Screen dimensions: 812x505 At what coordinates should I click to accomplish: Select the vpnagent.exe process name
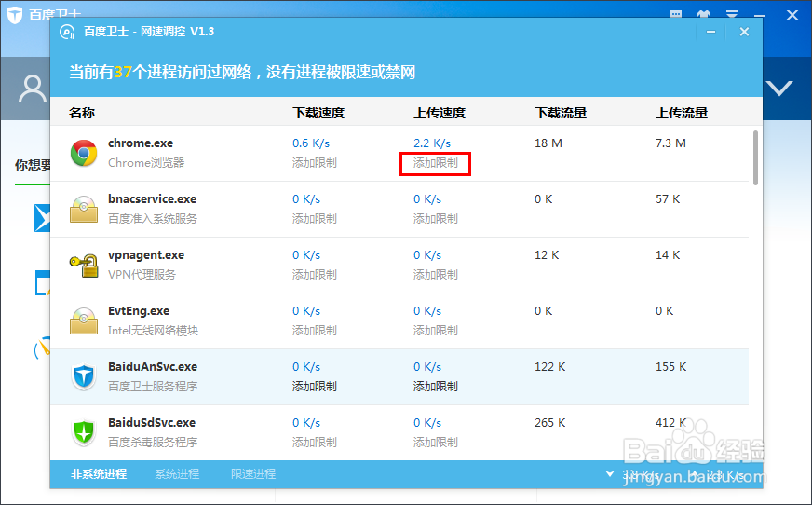pyautogui.click(x=146, y=255)
